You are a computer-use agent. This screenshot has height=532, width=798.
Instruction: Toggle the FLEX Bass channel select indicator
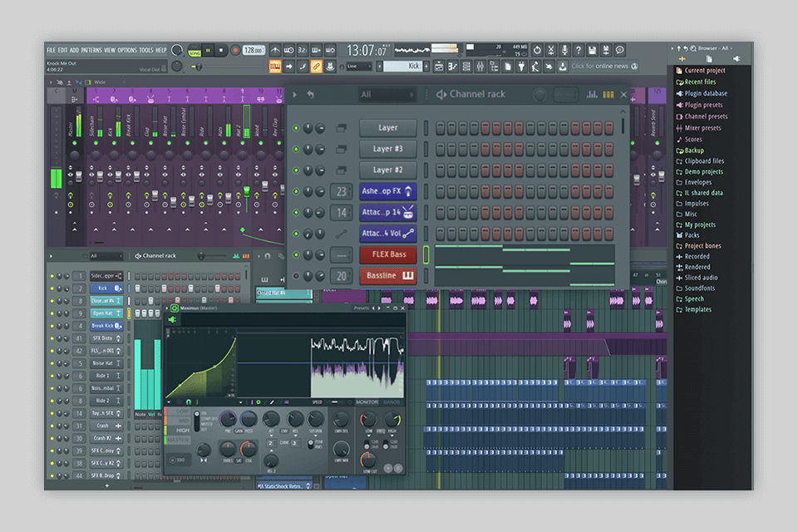click(426, 254)
